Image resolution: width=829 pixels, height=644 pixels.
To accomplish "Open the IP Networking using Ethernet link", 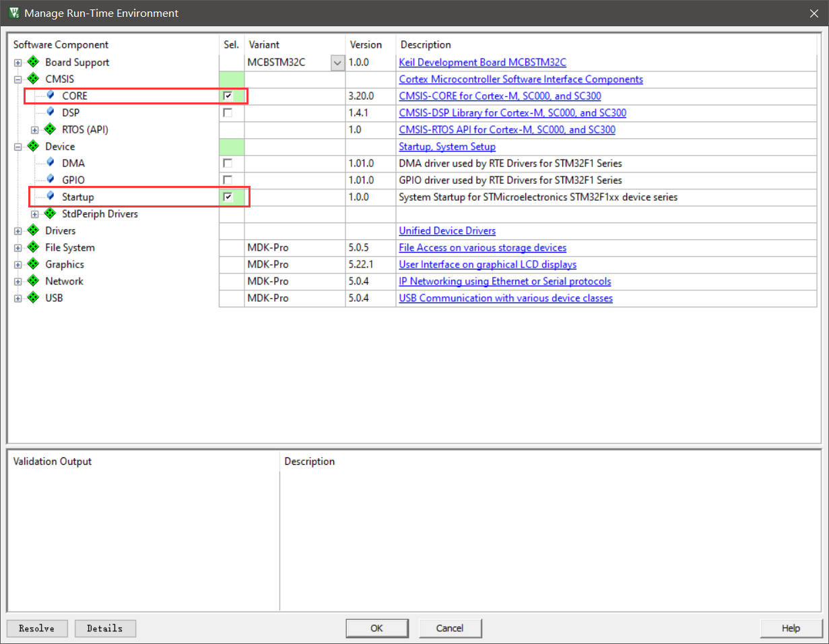I will (x=505, y=281).
